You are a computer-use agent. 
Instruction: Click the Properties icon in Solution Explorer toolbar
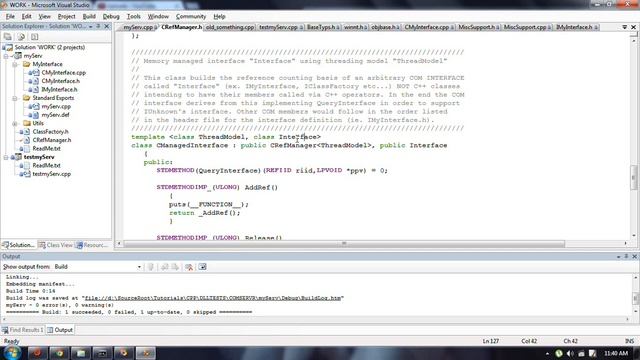click(8, 37)
